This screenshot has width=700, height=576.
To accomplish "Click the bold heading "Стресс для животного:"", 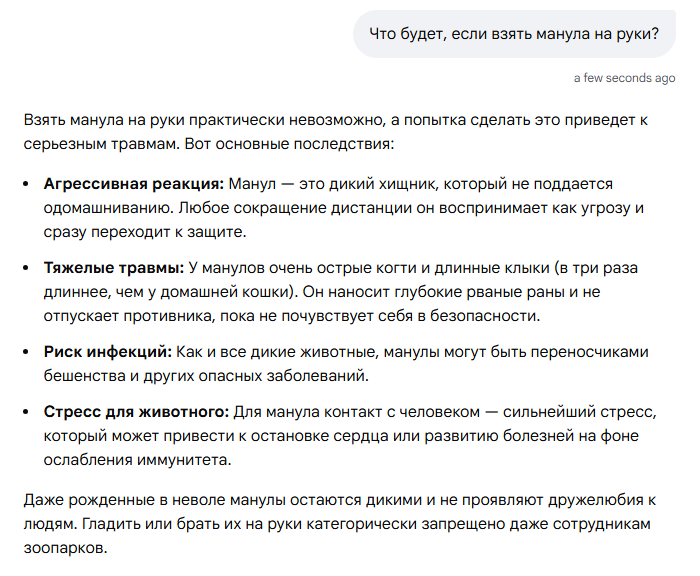I will click(136, 412).
